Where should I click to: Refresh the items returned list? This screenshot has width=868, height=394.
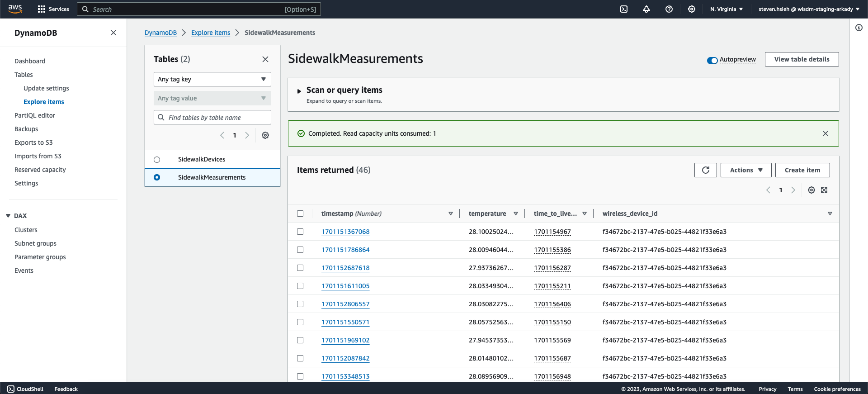click(706, 170)
